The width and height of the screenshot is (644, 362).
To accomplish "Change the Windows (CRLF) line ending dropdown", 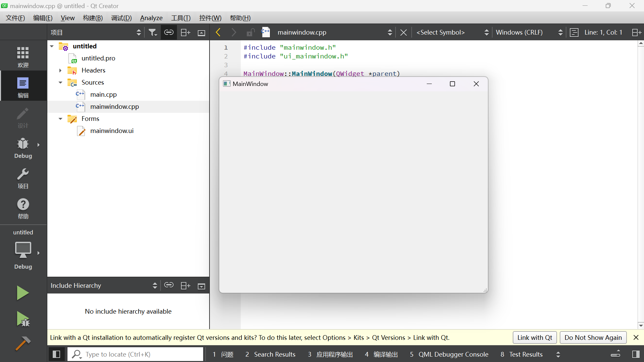I will pos(529,32).
